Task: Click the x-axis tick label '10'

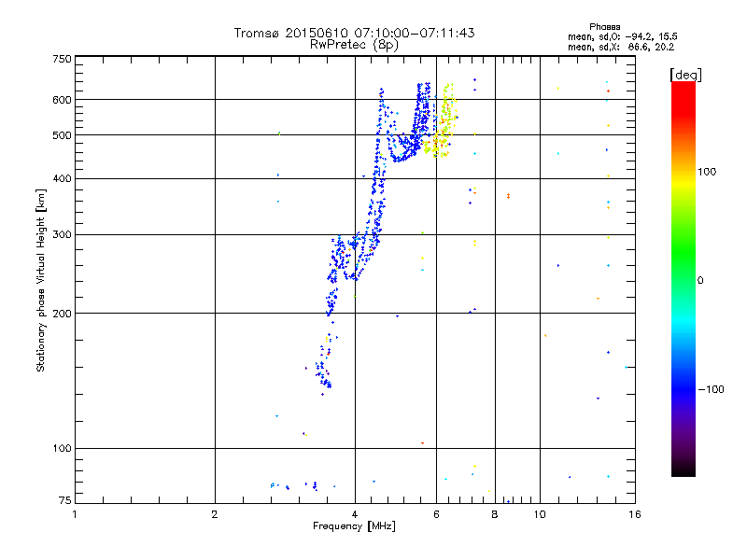Action: [x=540, y=514]
